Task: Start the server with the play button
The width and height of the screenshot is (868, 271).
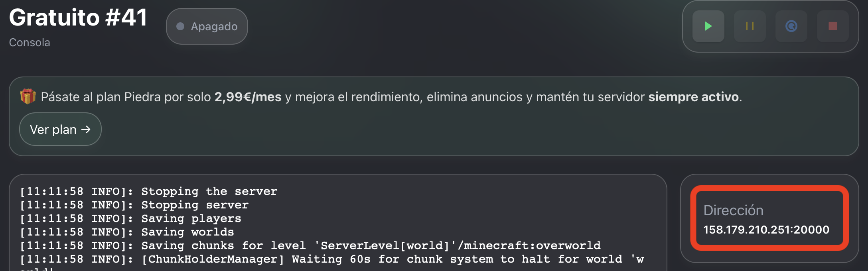Action: [x=708, y=26]
